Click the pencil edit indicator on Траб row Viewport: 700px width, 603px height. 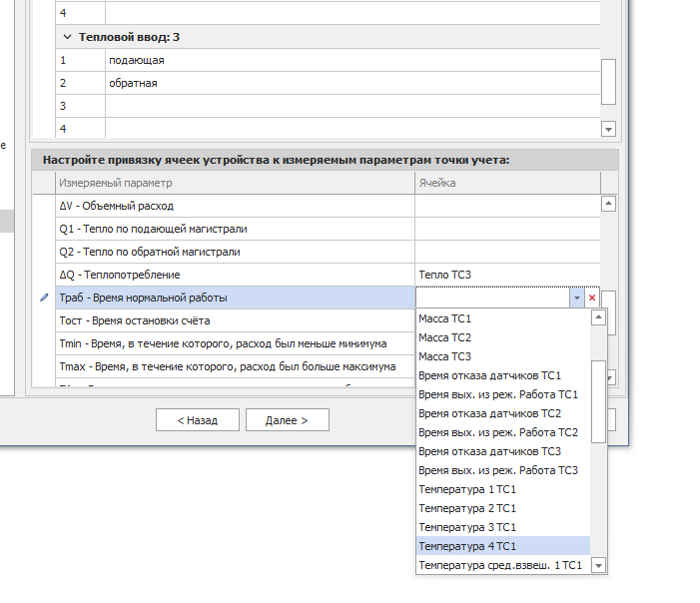pyautogui.click(x=43, y=298)
